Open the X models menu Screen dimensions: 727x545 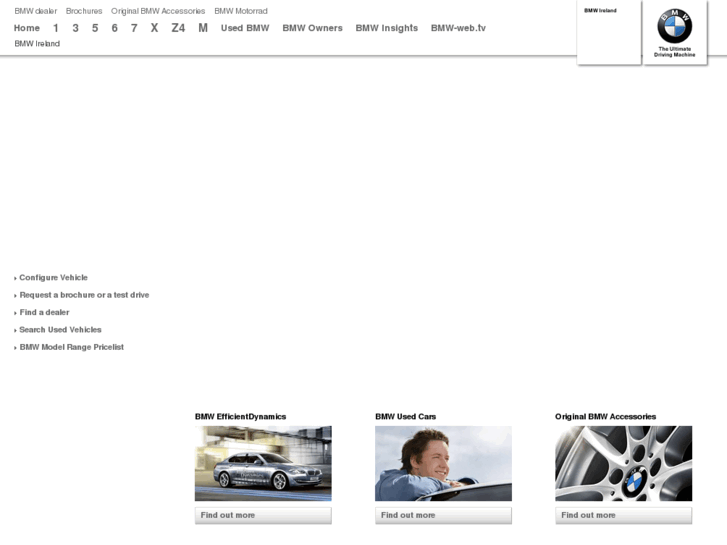pyautogui.click(x=154, y=28)
